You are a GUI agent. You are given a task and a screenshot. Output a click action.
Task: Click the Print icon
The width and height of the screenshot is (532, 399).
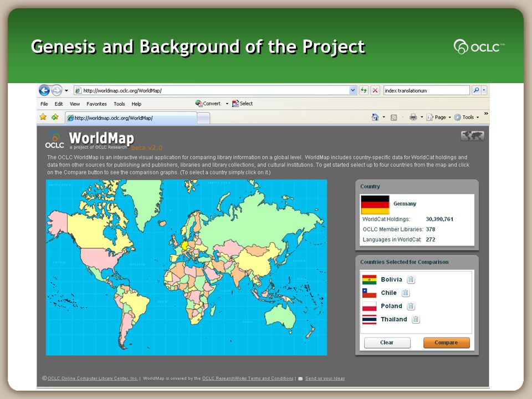(413, 117)
